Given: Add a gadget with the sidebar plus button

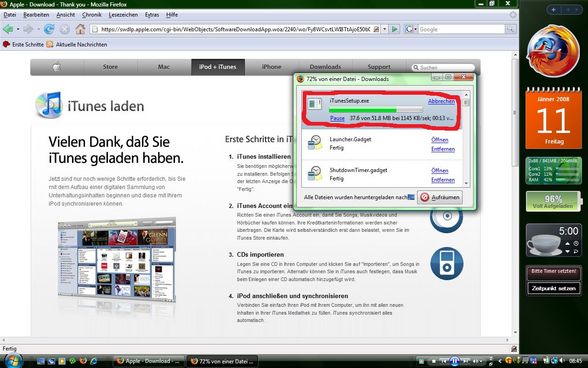Looking at the screenshot, I should (554, 10).
